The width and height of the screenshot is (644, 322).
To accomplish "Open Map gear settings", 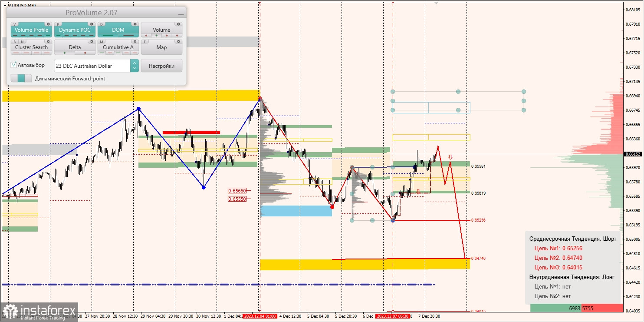I will point(178,41).
